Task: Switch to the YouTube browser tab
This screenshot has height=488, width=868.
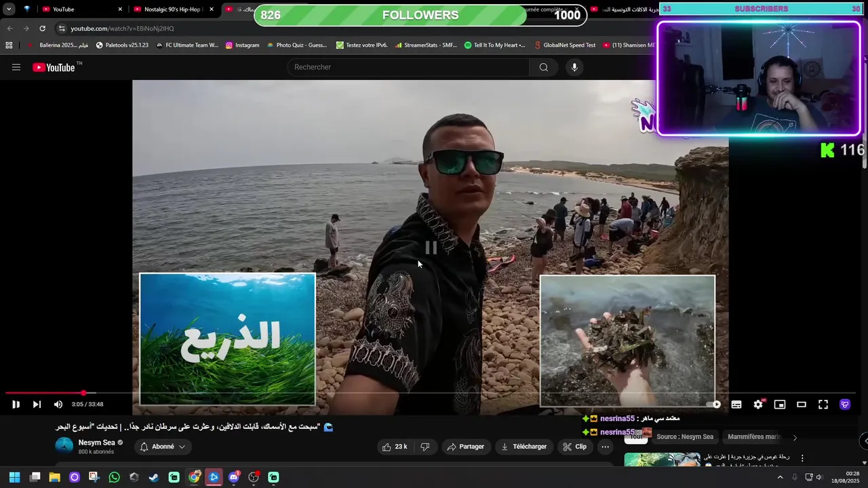Action: coord(80,9)
